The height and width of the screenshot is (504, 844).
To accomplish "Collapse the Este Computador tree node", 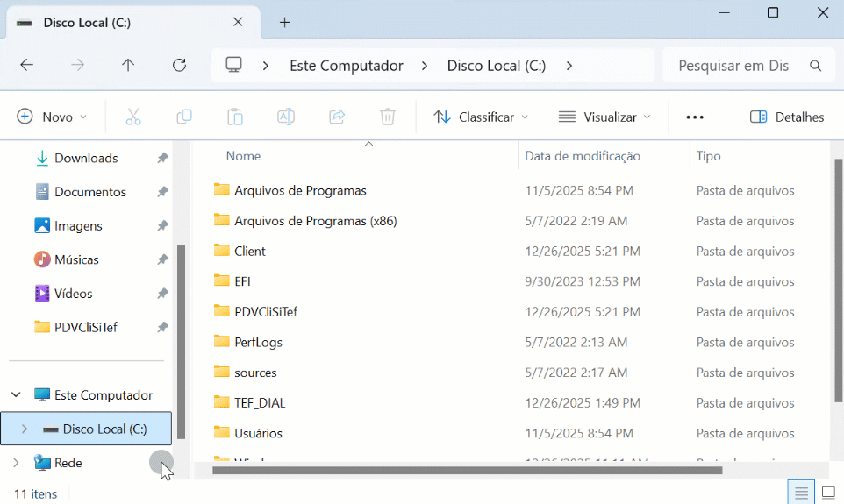I will tap(16, 394).
